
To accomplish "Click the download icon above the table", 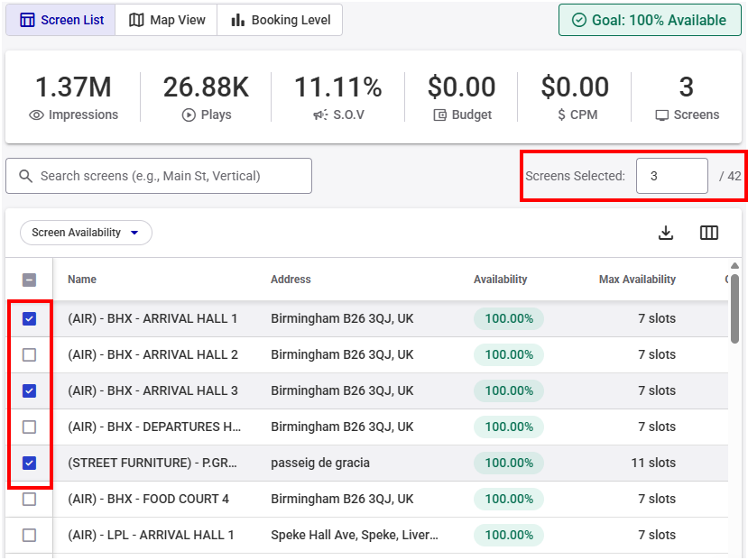I will [666, 233].
